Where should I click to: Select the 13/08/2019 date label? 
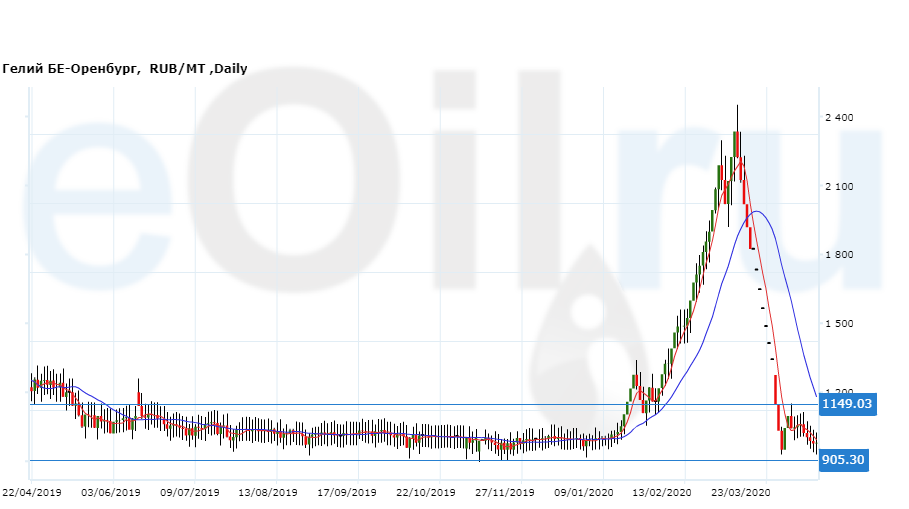[x=268, y=493]
